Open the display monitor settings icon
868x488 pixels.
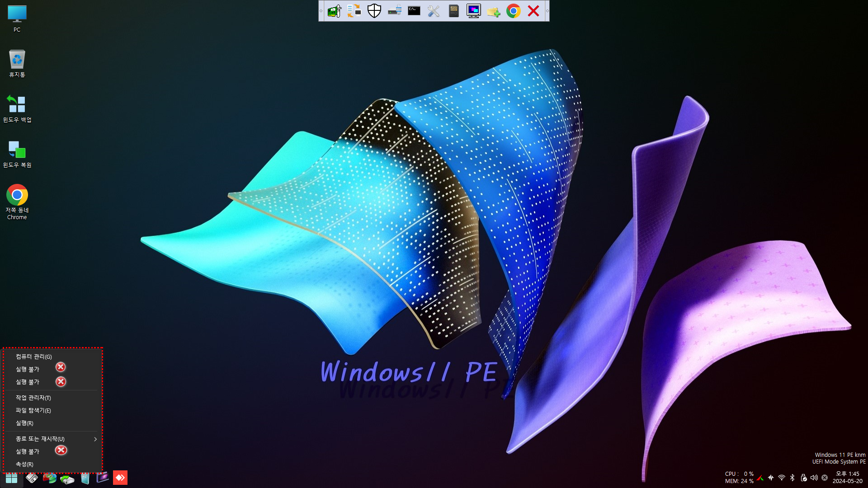474,11
